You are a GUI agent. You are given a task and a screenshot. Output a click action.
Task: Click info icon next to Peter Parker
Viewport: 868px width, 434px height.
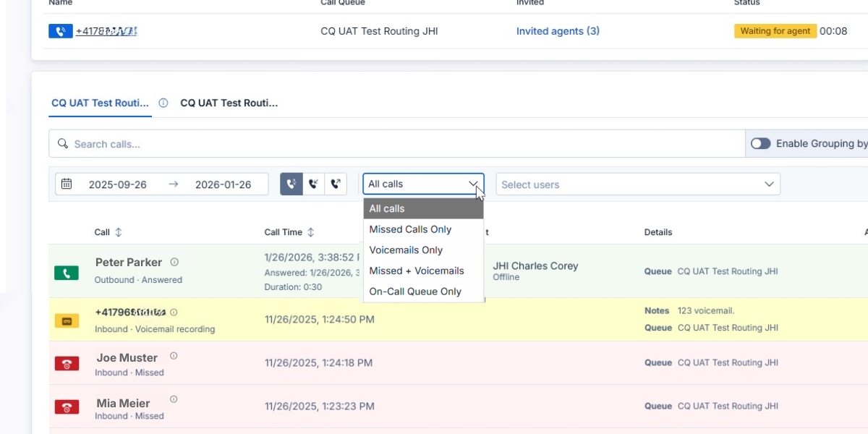pyautogui.click(x=174, y=262)
